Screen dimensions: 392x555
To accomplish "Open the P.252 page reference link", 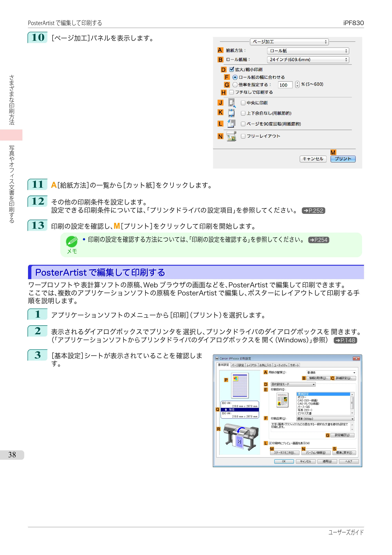I will coord(313,211).
